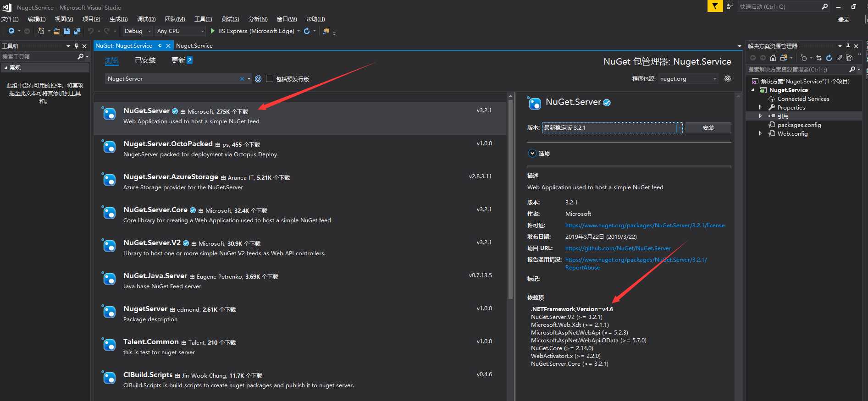Close the NuGet: Nuget.Service tab
The height and width of the screenshot is (401, 868).
168,46
